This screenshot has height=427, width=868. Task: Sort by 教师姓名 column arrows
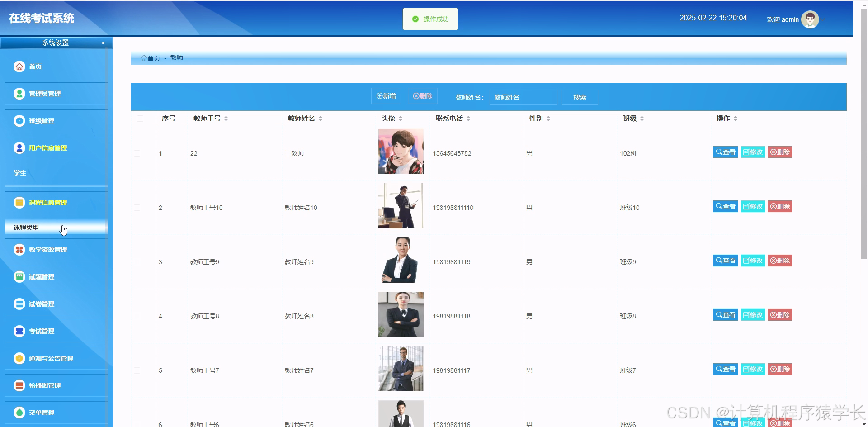[321, 119]
